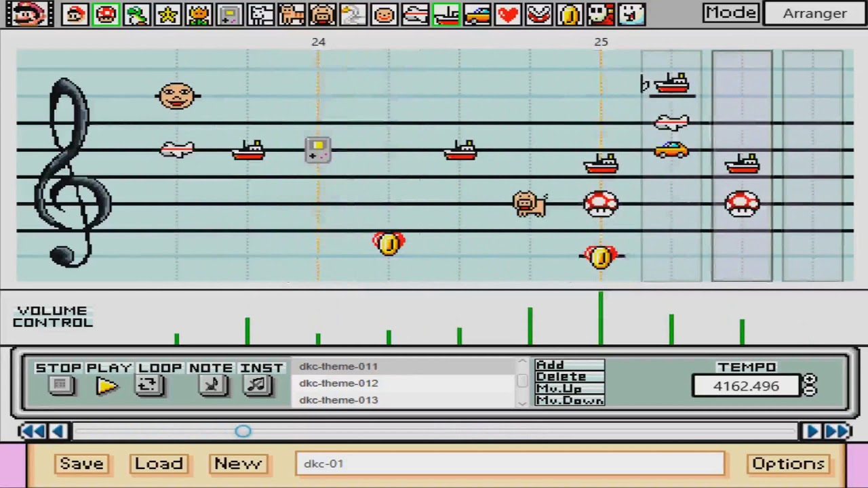Image resolution: width=868 pixels, height=488 pixels.
Task: Select the Yoshi instrument icon
Action: [137, 14]
